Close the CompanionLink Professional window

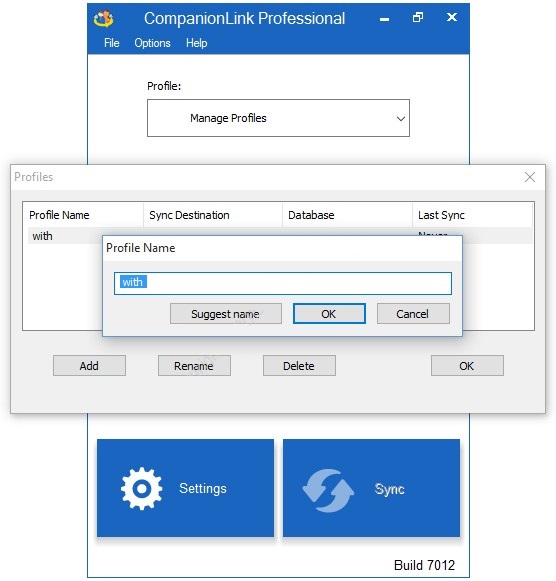pos(452,17)
